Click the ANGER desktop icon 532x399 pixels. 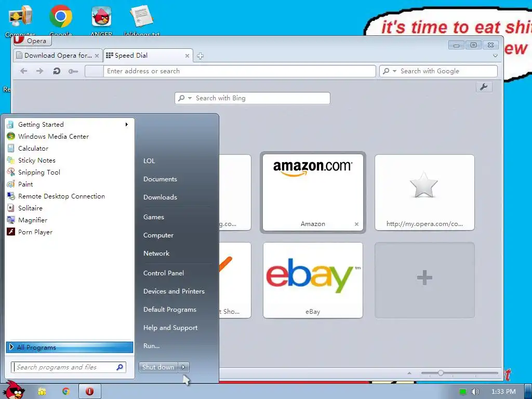tap(101, 20)
